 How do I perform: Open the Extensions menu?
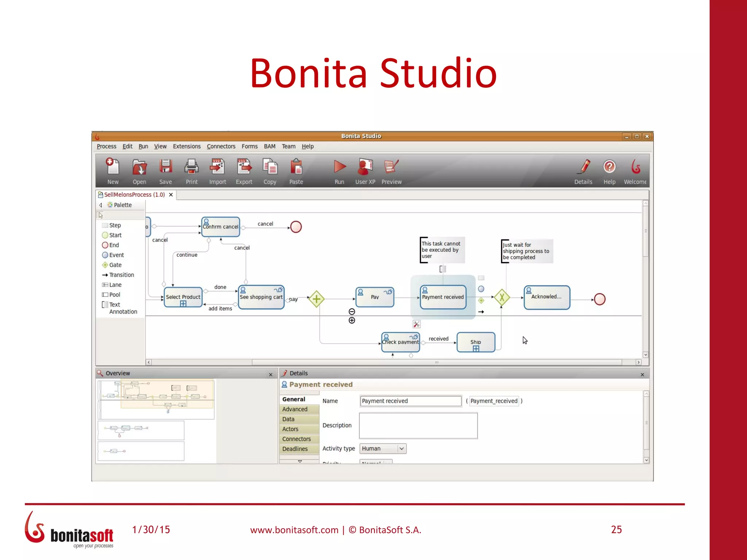click(186, 146)
